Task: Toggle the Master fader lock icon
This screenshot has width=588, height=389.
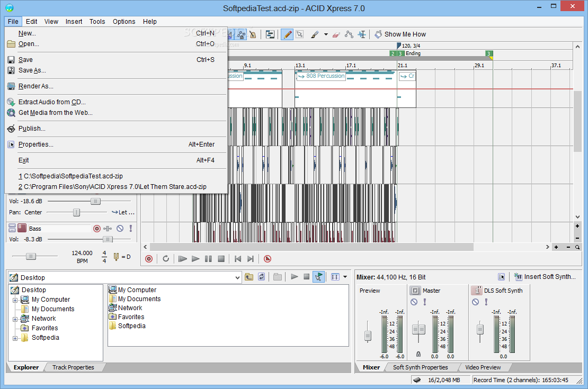Action: coord(418,354)
